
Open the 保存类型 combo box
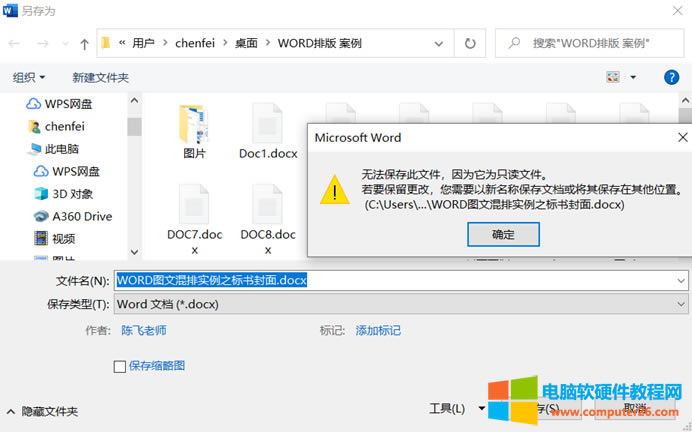[x=401, y=304]
